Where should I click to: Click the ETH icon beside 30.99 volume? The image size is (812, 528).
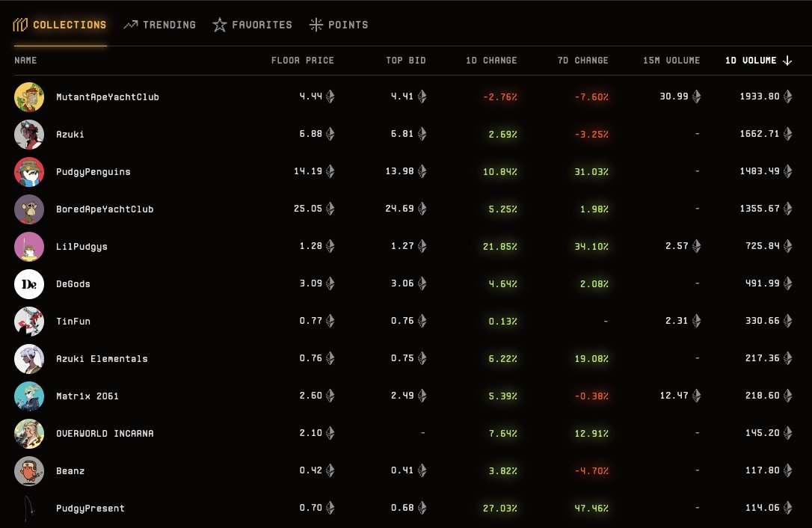click(x=697, y=96)
